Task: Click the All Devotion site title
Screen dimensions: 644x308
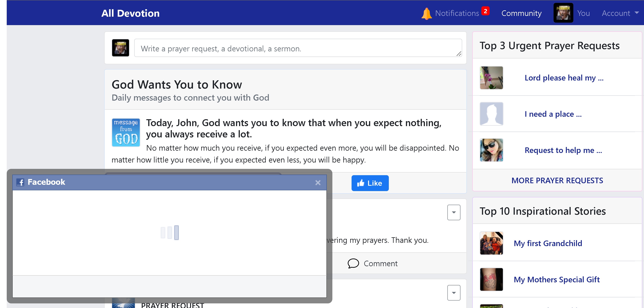Action: 130,13
